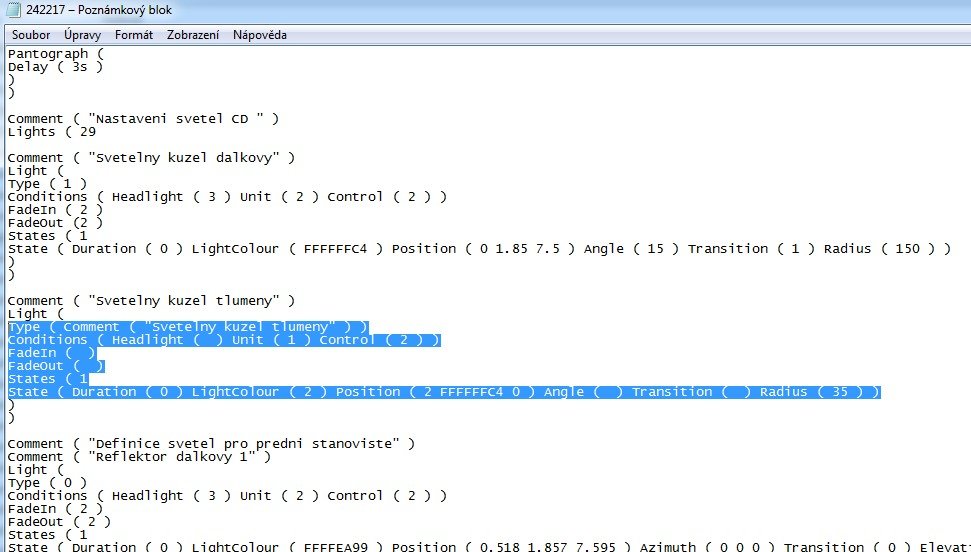The height and width of the screenshot is (552, 971).
Task: Click the 'Type ( 0 )' line
Action: (x=47, y=483)
